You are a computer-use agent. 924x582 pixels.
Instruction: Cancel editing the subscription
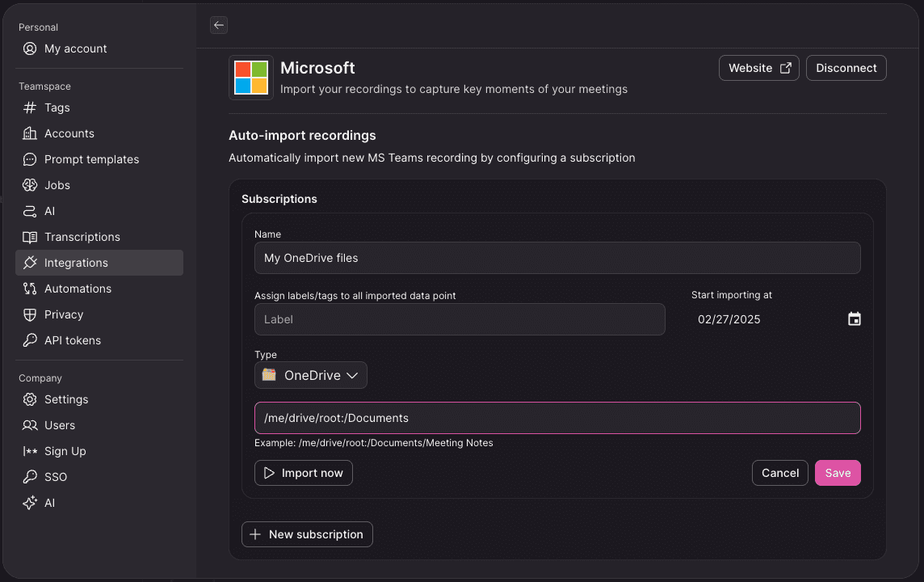(x=779, y=473)
